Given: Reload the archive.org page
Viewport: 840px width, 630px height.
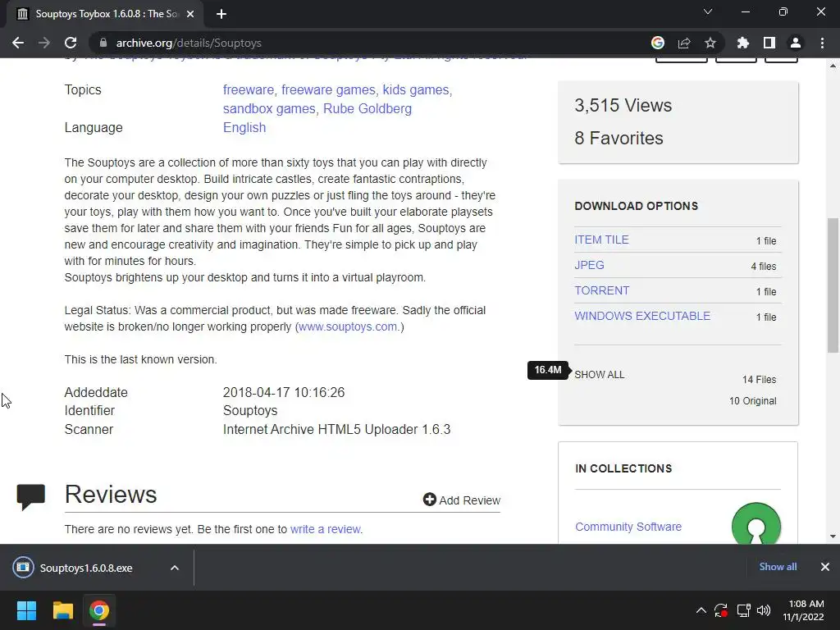Looking at the screenshot, I should [x=71, y=43].
